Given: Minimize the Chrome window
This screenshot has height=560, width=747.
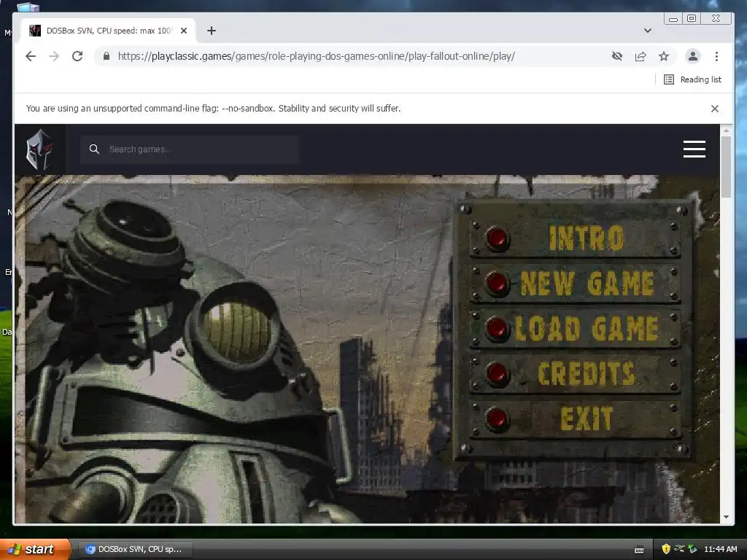Looking at the screenshot, I should [x=673, y=18].
